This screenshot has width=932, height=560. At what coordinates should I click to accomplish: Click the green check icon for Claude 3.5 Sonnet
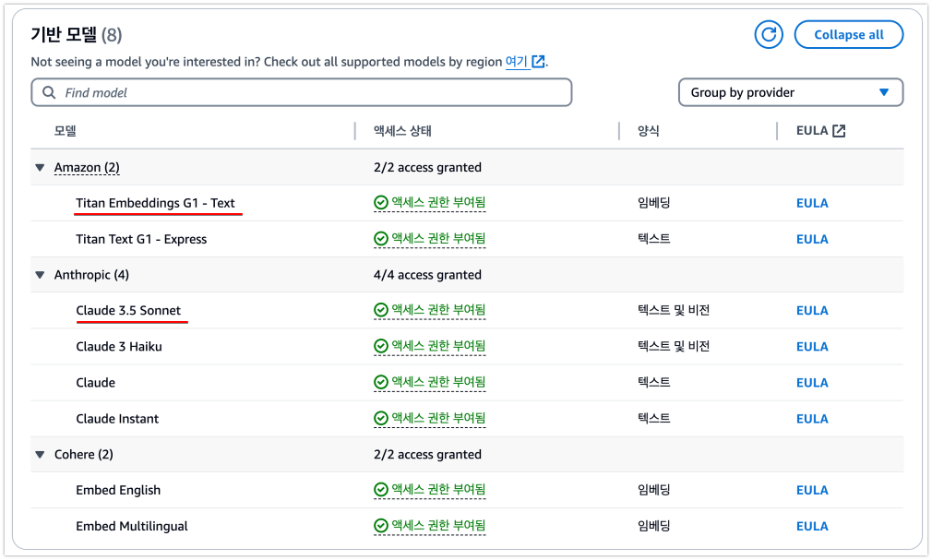pyautogui.click(x=380, y=310)
